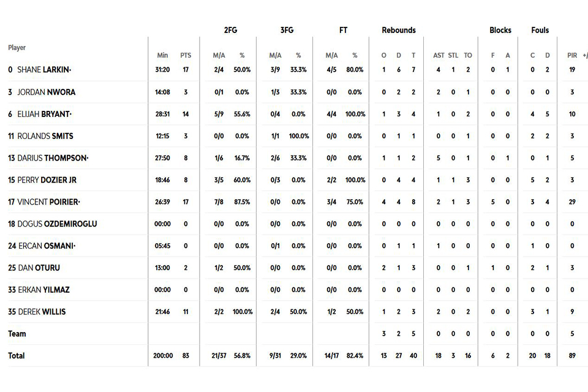Select the PIR column header
Image resolution: width=588 pixels, height=392 pixels.
[x=572, y=55]
